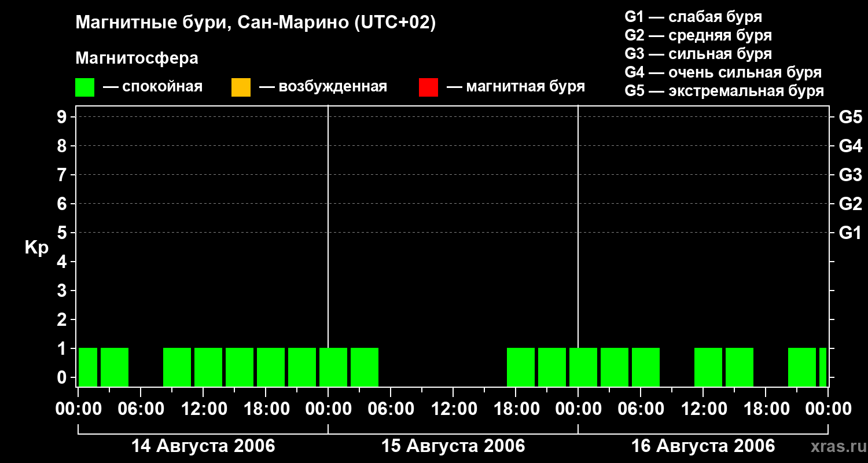Click the G3 label on the right axis
This screenshot has width=868, height=463.
(x=851, y=175)
